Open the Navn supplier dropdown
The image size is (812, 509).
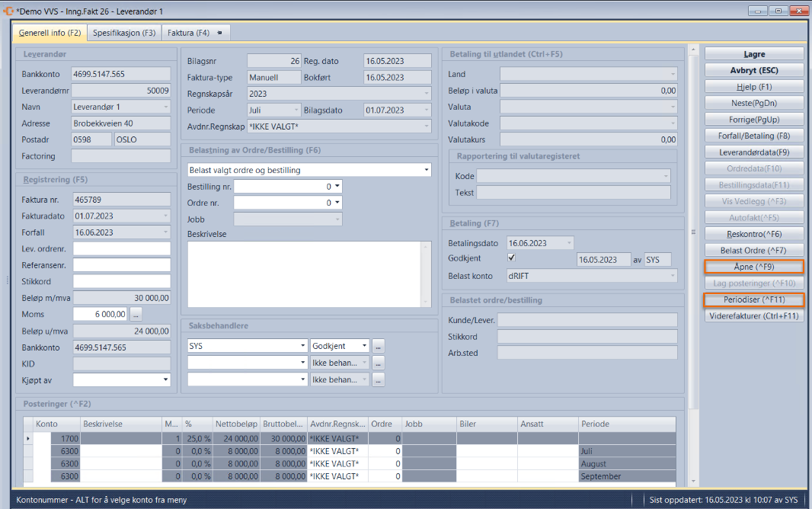tap(166, 107)
